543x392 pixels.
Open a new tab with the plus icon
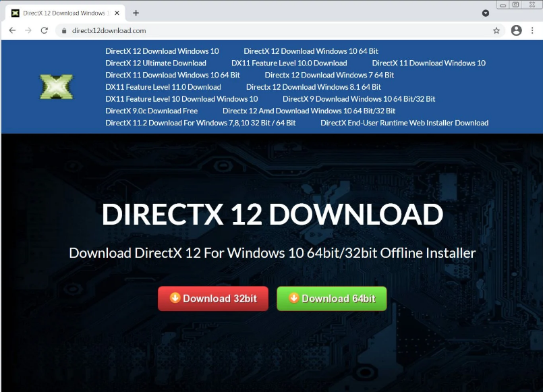pyautogui.click(x=136, y=13)
